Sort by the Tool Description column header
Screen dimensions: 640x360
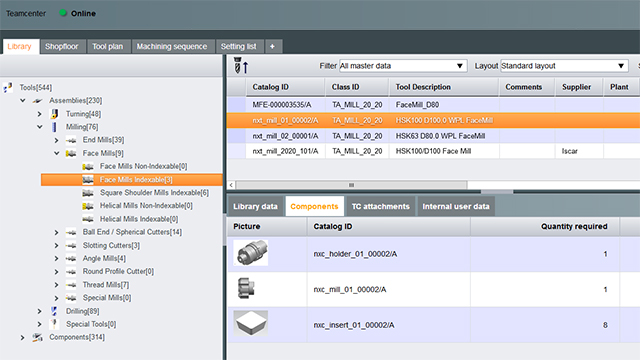click(x=444, y=87)
